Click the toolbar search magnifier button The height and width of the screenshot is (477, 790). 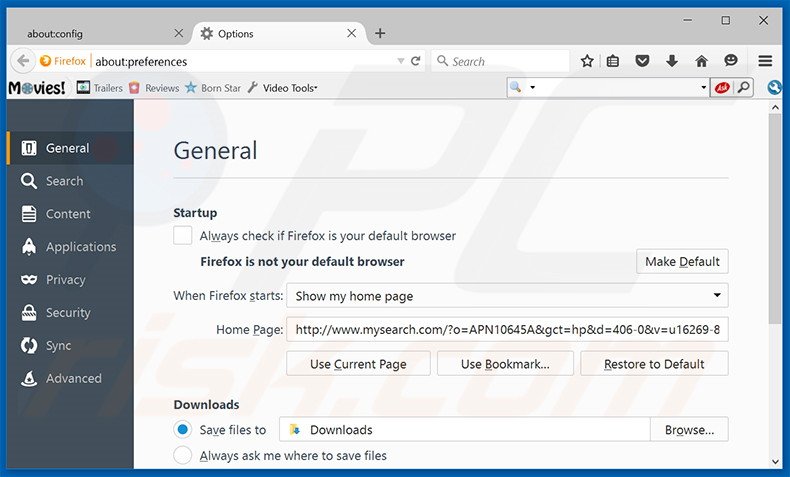743,88
